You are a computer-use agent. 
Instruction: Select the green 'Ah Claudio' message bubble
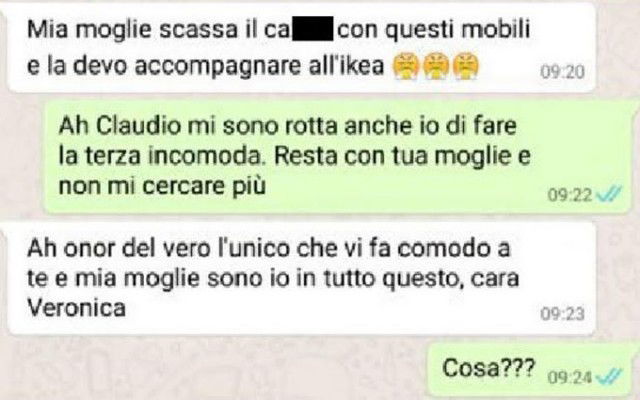pyautogui.click(x=338, y=156)
